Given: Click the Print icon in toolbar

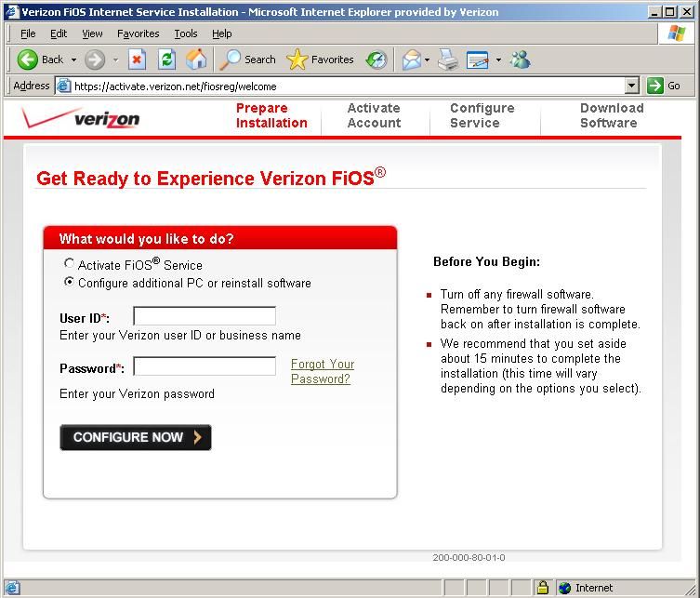Looking at the screenshot, I should click(448, 60).
